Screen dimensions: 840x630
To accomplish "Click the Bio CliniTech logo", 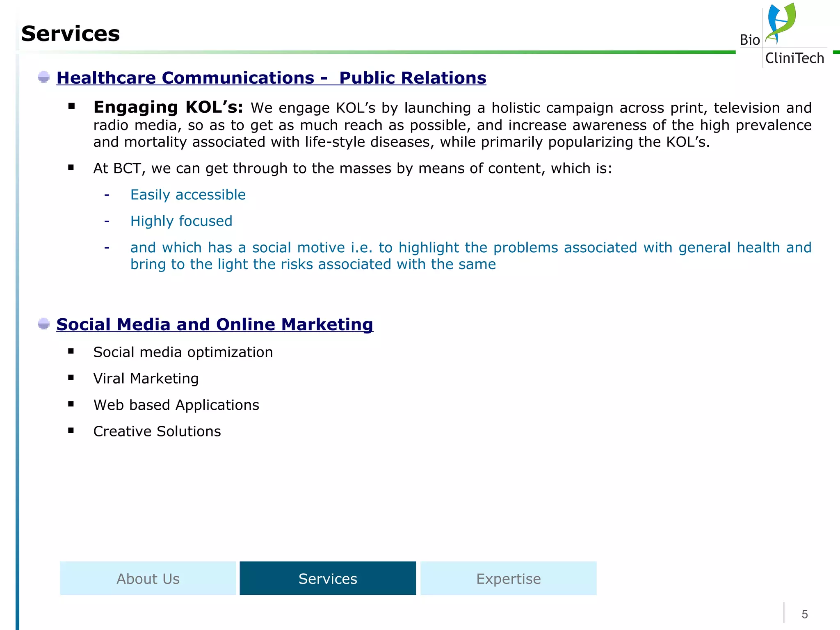I will point(783,35).
